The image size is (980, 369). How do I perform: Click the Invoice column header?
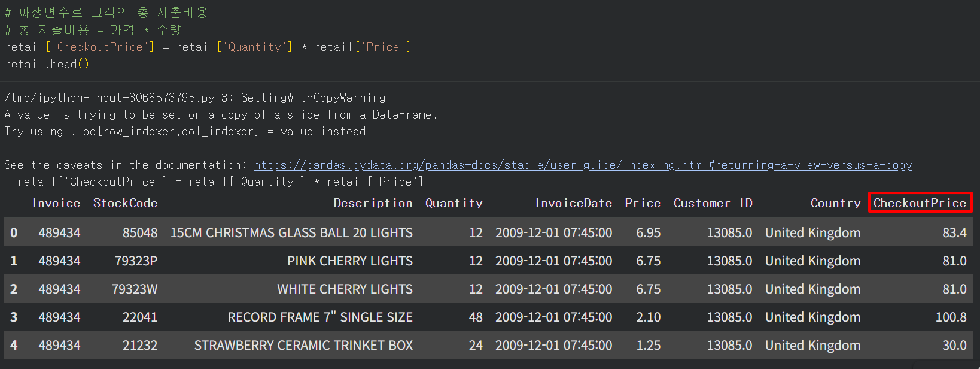tap(56, 203)
